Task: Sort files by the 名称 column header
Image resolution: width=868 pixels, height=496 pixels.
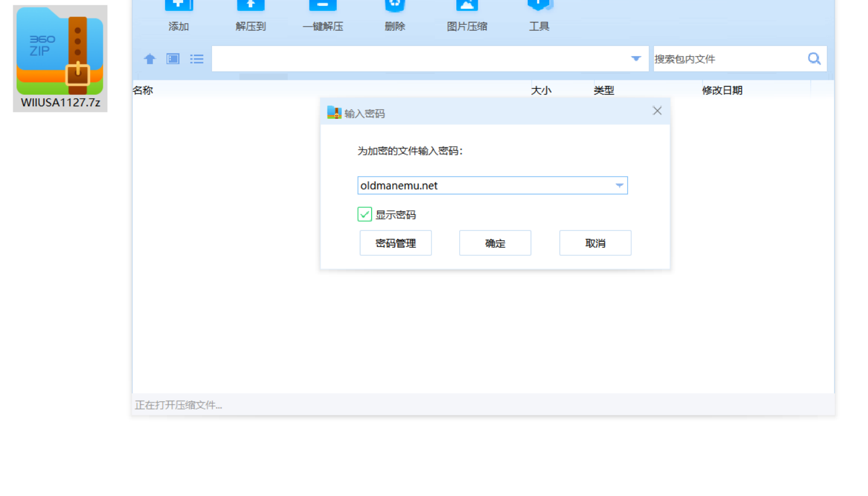Action: point(142,90)
